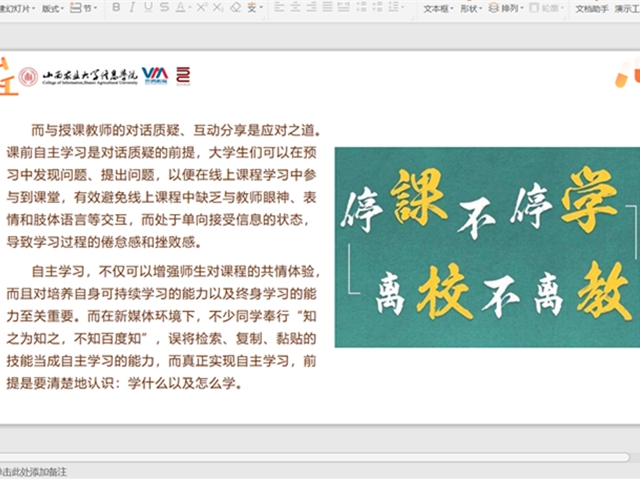Click the 文档助手 button
The width and height of the screenshot is (640, 479).
click(x=592, y=8)
